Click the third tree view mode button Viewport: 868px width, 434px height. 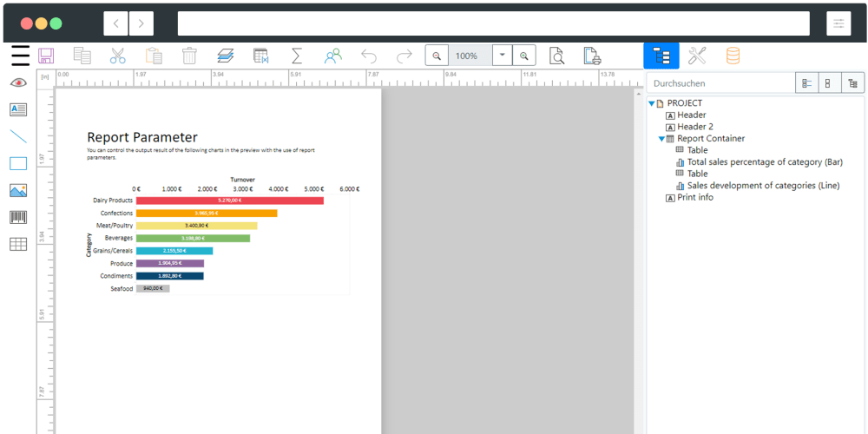[852, 83]
